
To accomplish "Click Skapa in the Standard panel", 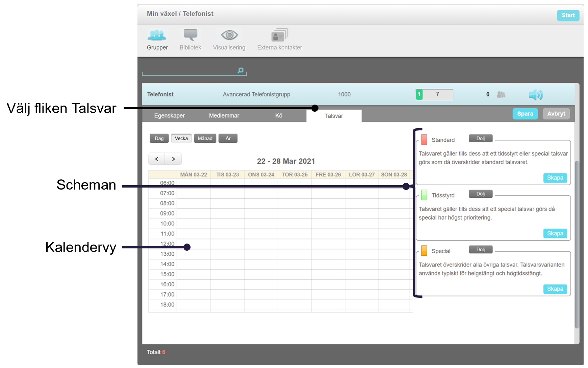I will [555, 178].
